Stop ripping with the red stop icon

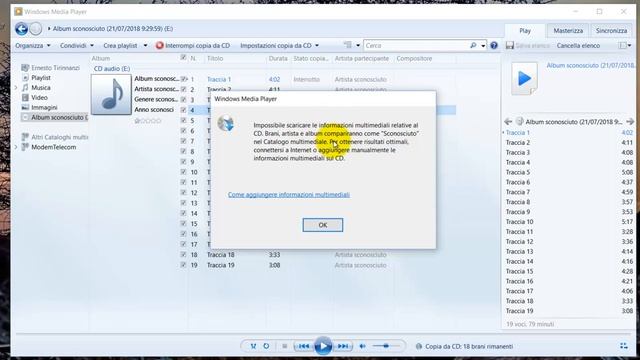pyautogui.click(x=159, y=45)
